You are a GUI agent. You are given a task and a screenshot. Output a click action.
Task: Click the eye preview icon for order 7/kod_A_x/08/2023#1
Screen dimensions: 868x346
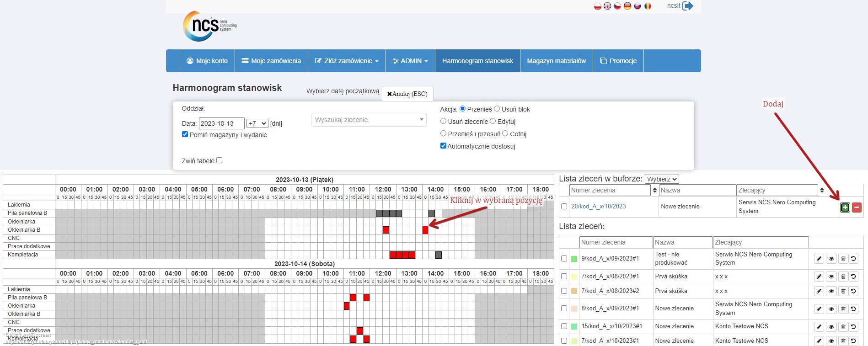pyautogui.click(x=831, y=277)
